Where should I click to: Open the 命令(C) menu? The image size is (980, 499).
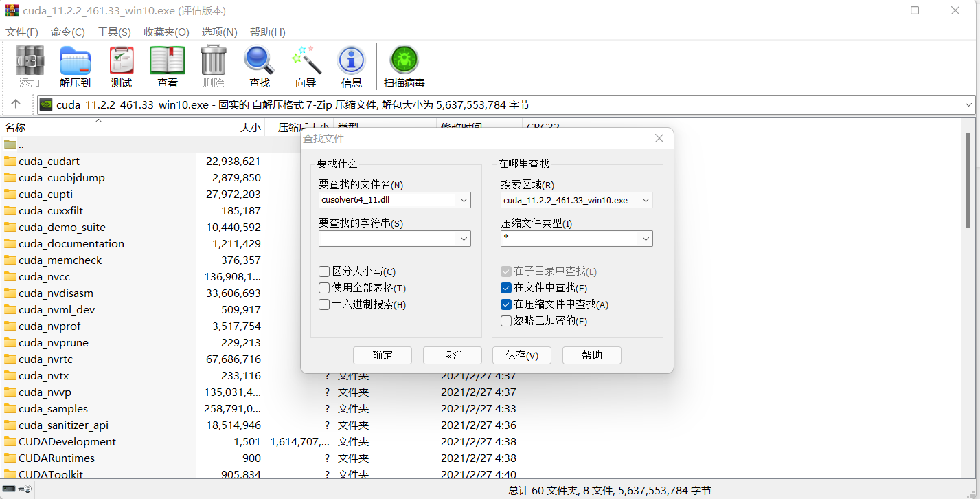coord(68,32)
